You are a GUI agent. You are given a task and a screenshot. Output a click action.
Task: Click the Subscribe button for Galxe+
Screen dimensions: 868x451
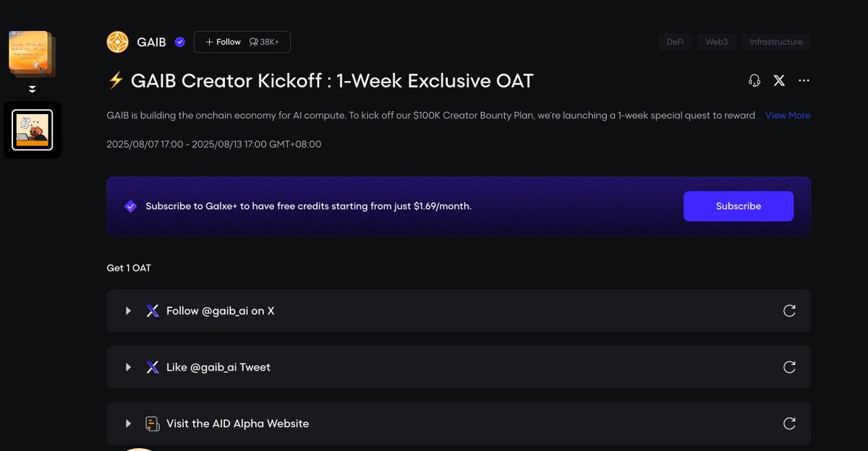738,206
